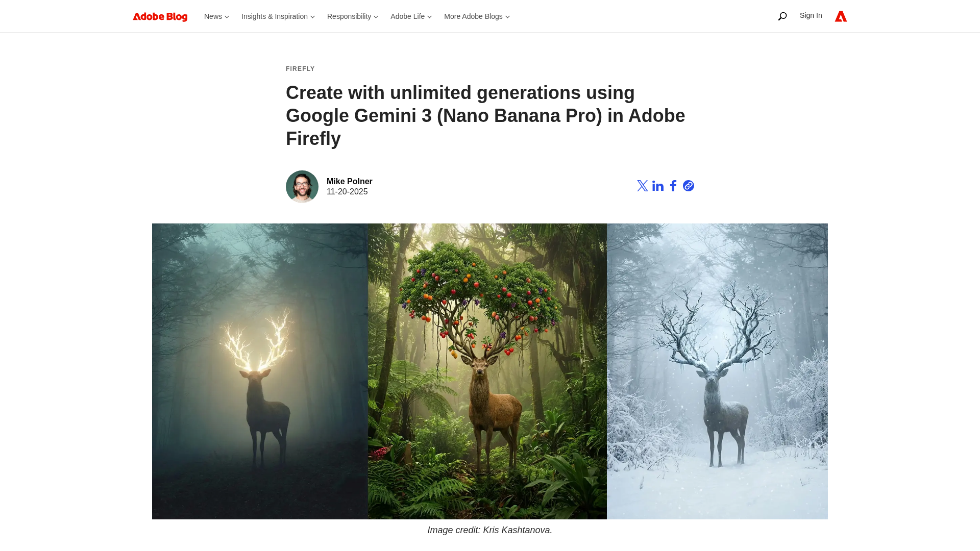Click Mike Polner's author avatar
This screenshot has height=551, width=980.
tap(302, 187)
